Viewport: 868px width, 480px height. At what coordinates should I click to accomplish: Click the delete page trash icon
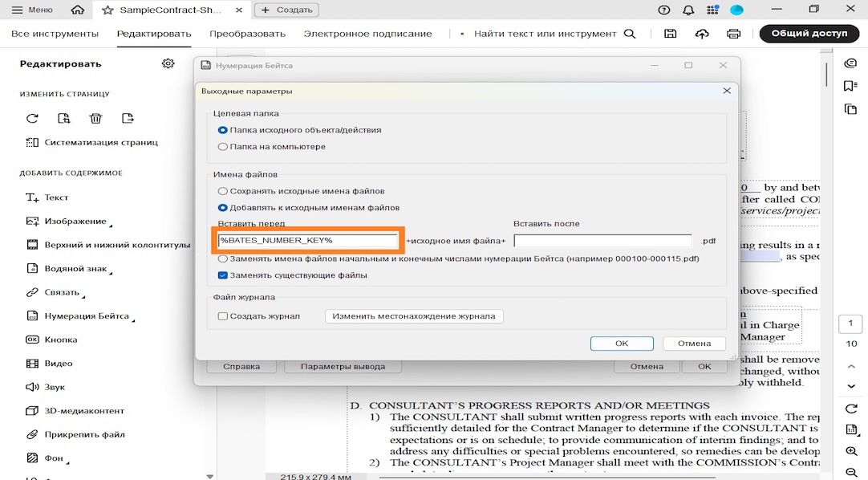point(95,118)
